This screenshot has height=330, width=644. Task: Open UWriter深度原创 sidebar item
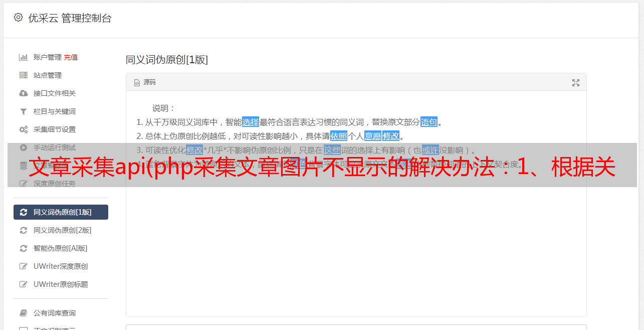tap(61, 266)
